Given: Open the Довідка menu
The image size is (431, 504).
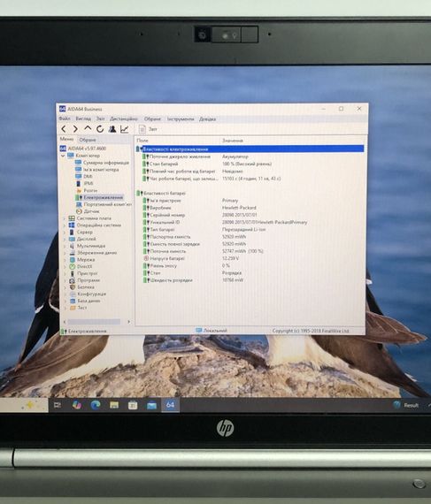Looking at the screenshot, I should point(207,119).
